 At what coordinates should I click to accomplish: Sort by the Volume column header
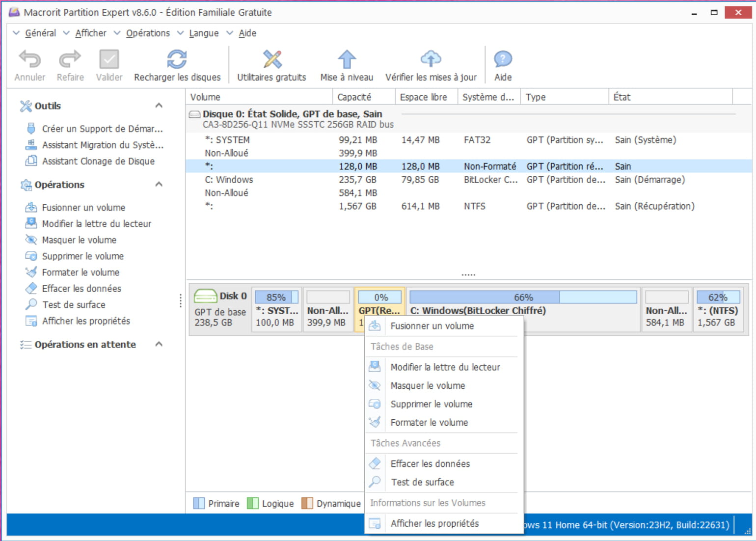(259, 97)
